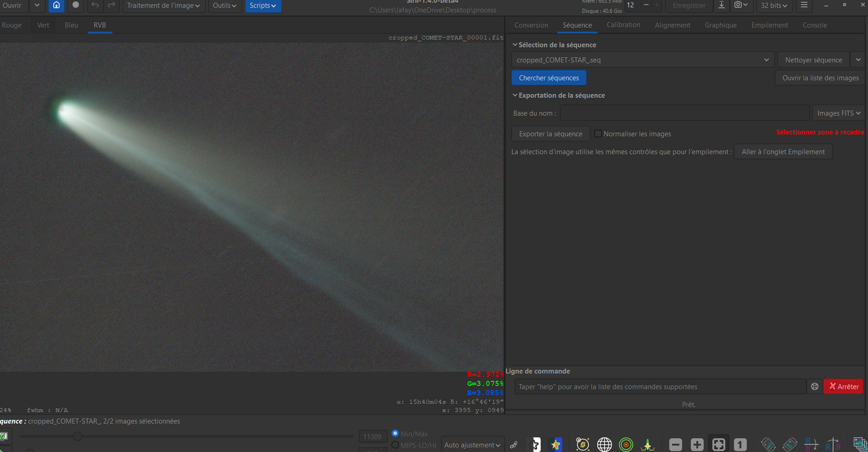This screenshot has width=868, height=452.
Task: Click the command help lifebuoy icon
Action: (x=814, y=387)
